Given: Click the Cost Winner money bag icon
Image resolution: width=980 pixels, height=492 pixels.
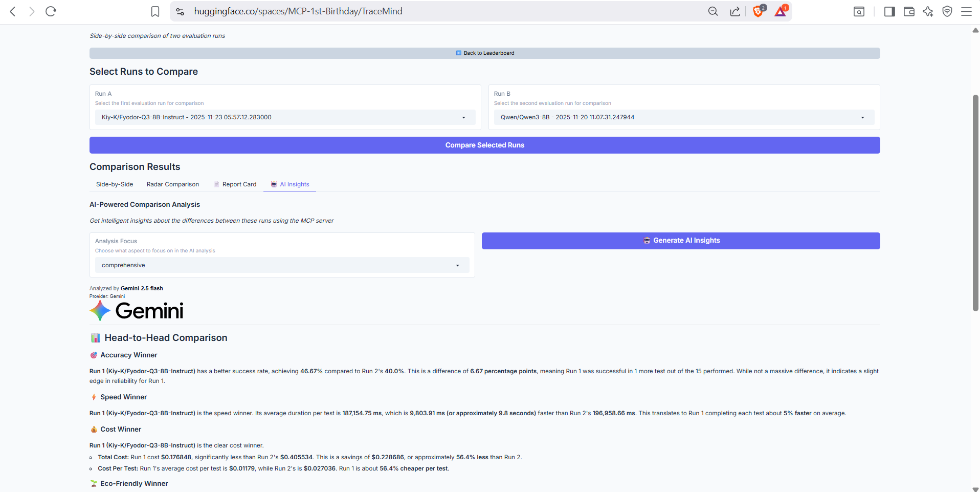Looking at the screenshot, I should click(94, 430).
